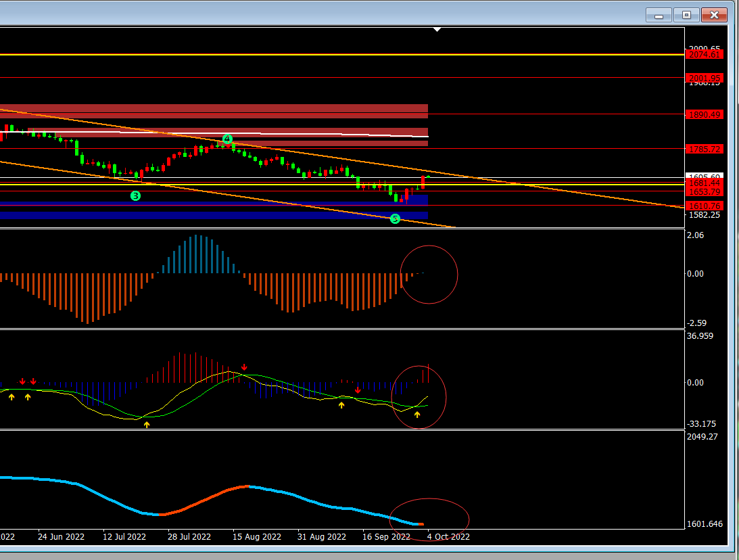
Task: Click the white chart shift triangle at the top
Action: point(437,30)
